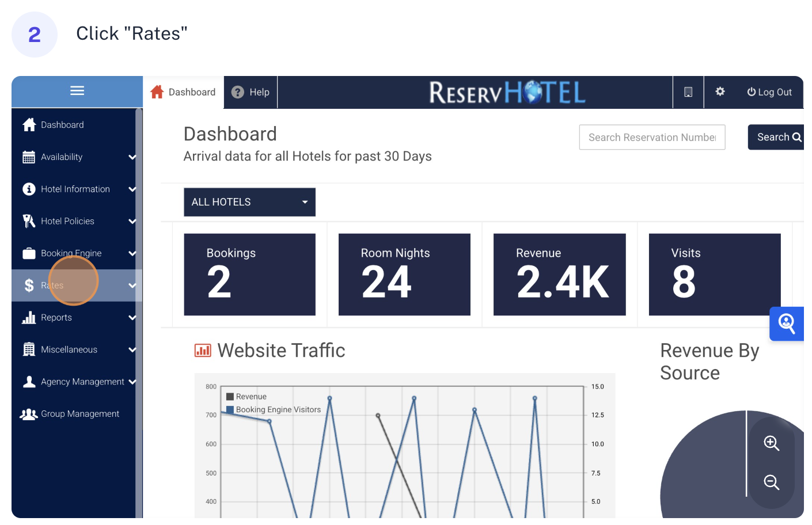The image size is (812, 525).
Task: Click the Revenue By Source pie chart
Action: pyautogui.click(x=731, y=465)
